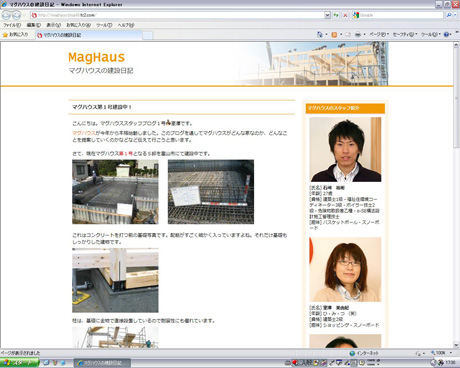The height and width of the screenshot is (368, 460).
Task: Open the Tools (ツール) menu in menu bar
Action: click(x=104, y=25)
